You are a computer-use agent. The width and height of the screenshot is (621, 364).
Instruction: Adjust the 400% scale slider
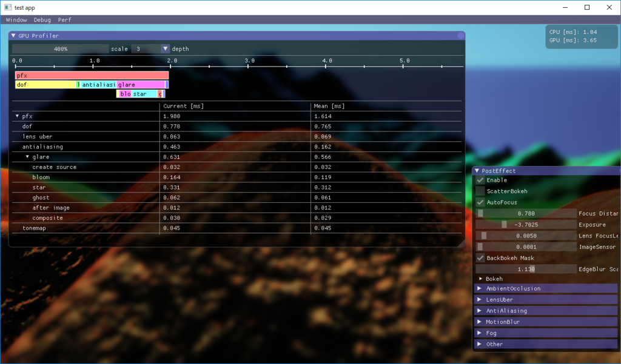click(x=60, y=48)
